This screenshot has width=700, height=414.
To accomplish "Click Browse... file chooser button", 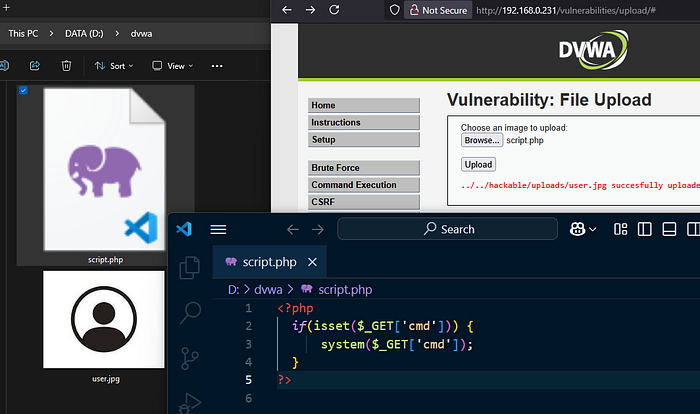I will pos(482,140).
